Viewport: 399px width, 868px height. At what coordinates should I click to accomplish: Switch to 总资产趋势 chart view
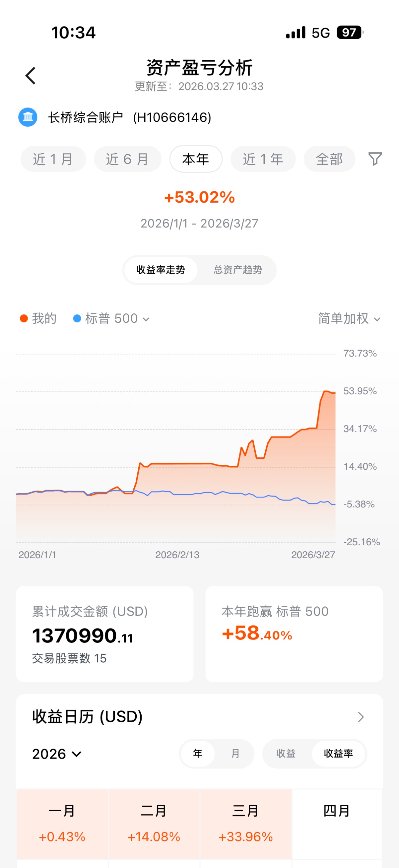pos(238,269)
